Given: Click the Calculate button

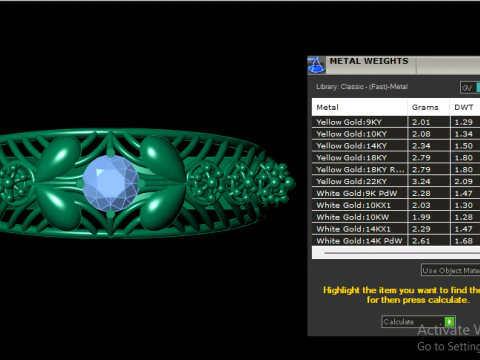Looking at the screenshot, I should 418,322.
